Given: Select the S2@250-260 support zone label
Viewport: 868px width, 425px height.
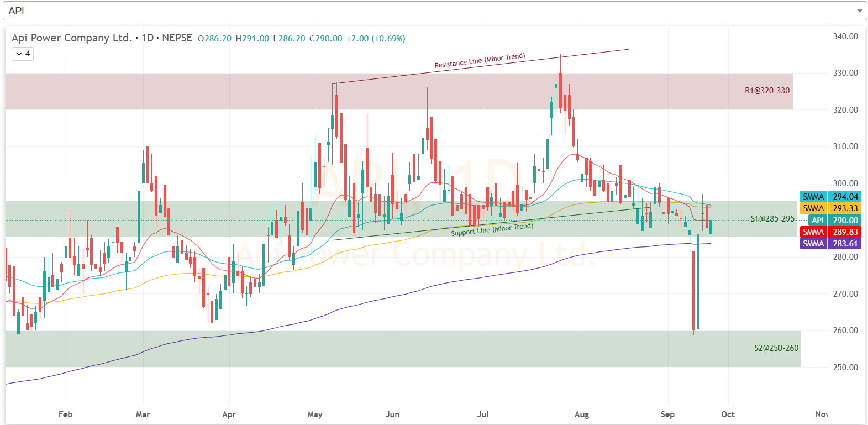Looking at the screenshot, I should tap(776, 348).
